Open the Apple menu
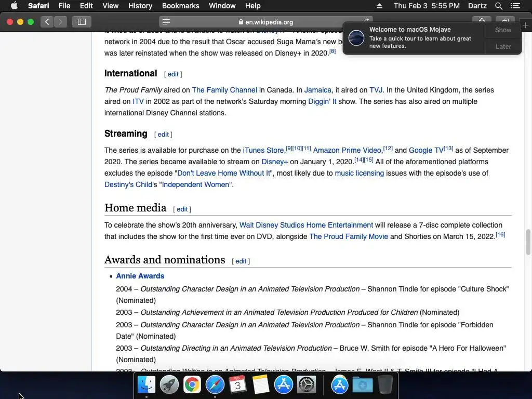Image resolution: width=532 pixels, height=399 pixels. point(14,6)
